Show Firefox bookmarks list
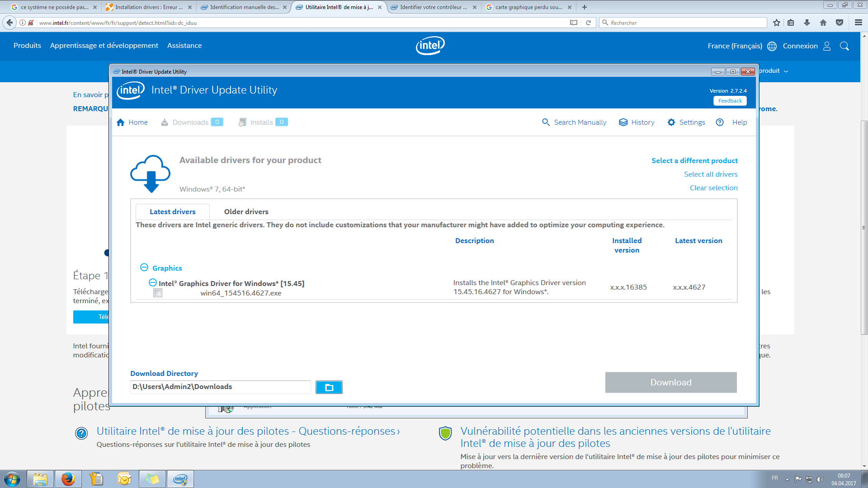This screenshot has width=868, height=488. [791, 23]
